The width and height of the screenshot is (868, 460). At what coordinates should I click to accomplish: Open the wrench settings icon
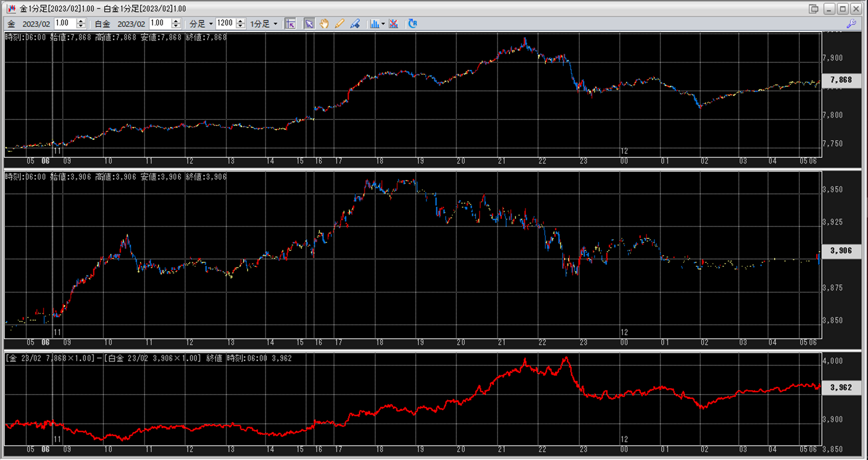coord(851,24)
